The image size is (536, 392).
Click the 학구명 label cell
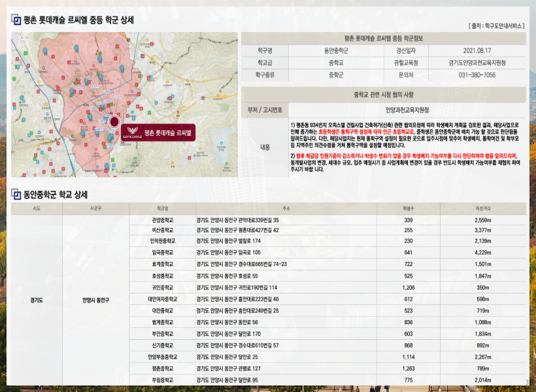pyautogui.click(x=265, y=50)
